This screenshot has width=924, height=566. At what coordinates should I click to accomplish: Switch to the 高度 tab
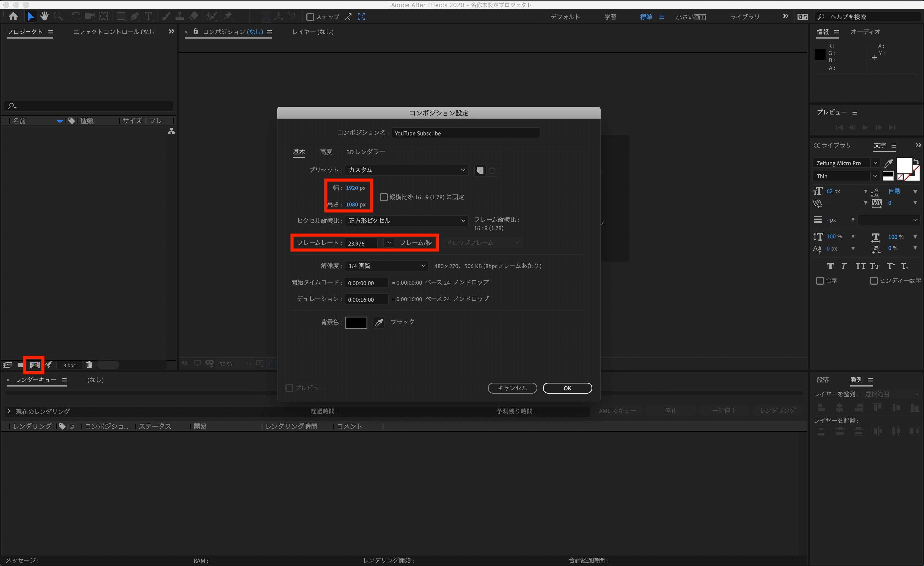326,152
